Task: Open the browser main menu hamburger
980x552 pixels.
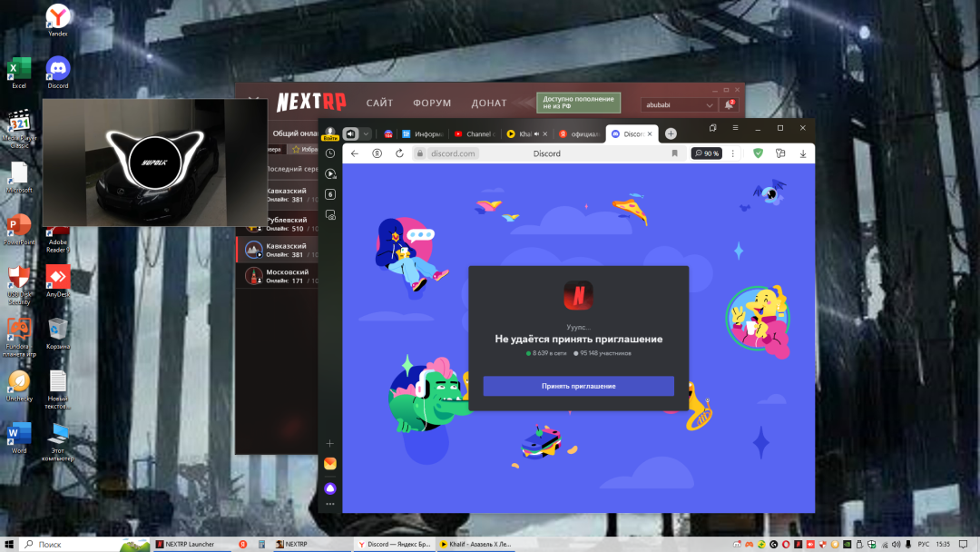Action: pyautogui.click(x=735, y=127)
